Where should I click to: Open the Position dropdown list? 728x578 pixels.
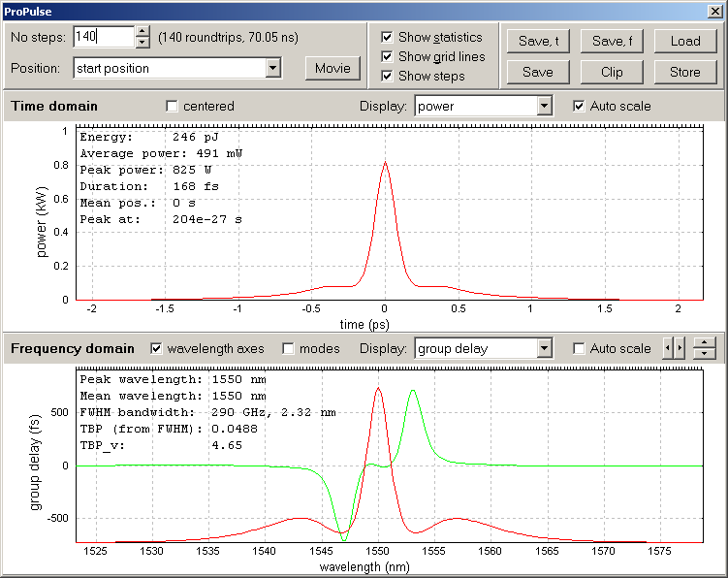coord(272,69)
